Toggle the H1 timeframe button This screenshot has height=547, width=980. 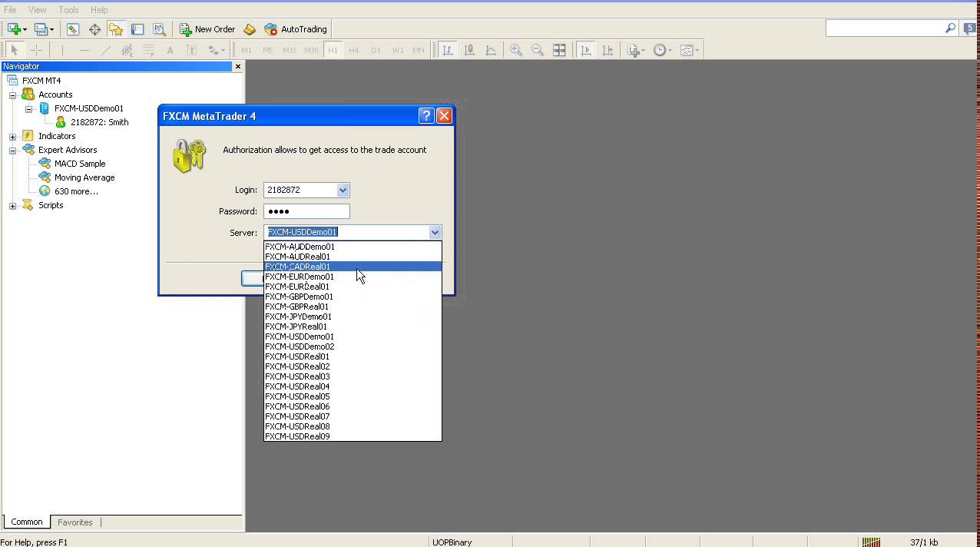click(333, 50)
